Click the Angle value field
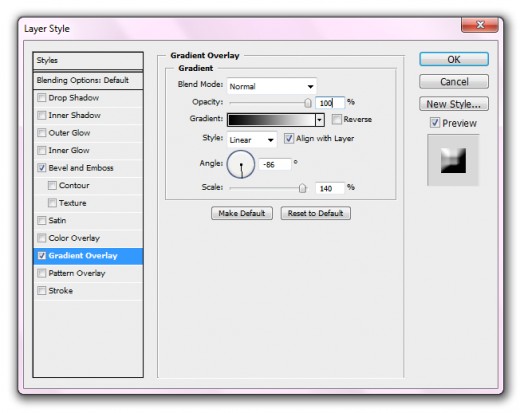The image size is (520, 413). point(275,165)
